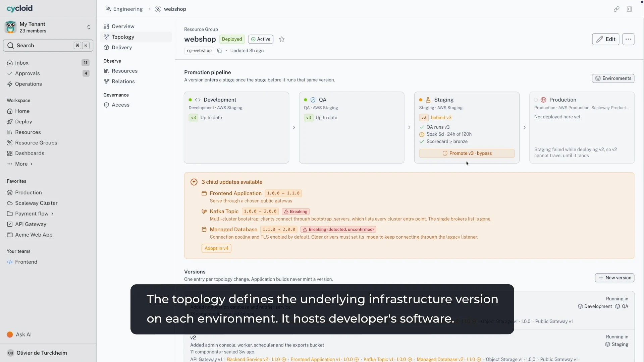
Task: Click webshop breadcrumb
Action: click(171, 9)
